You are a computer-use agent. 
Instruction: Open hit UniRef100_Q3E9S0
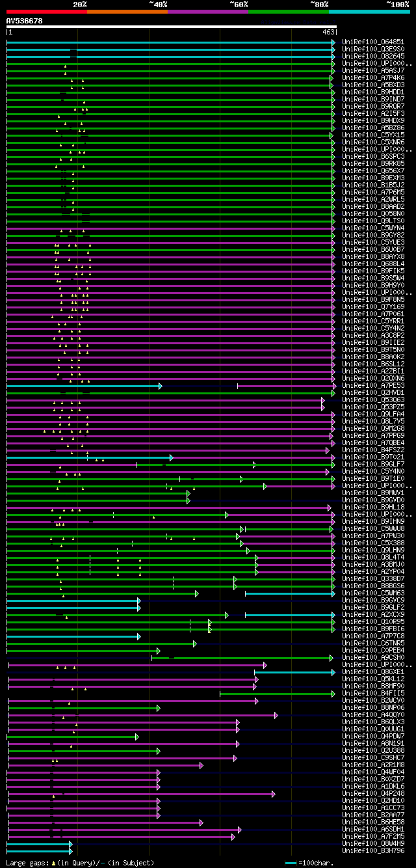point(374,49)
